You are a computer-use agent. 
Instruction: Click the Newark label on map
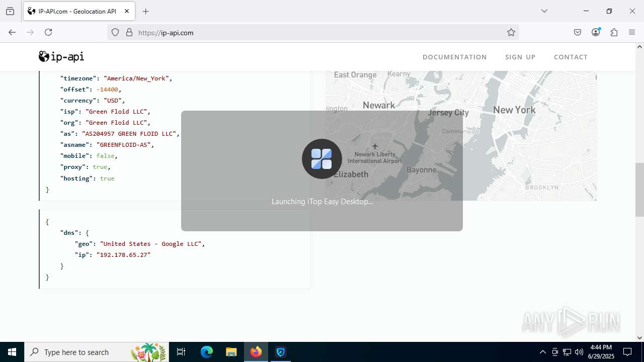(x=379, y=105)
